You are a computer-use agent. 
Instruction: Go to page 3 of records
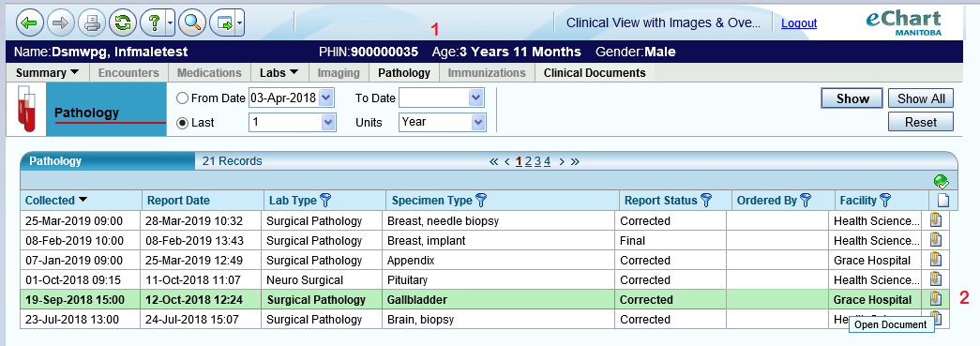[537, 162]
